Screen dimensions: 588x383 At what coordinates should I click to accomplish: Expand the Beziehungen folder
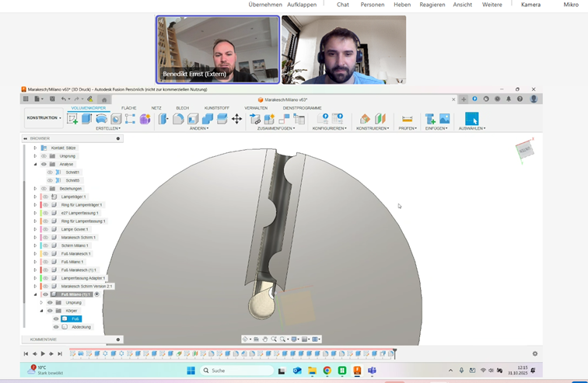point(35,189)
